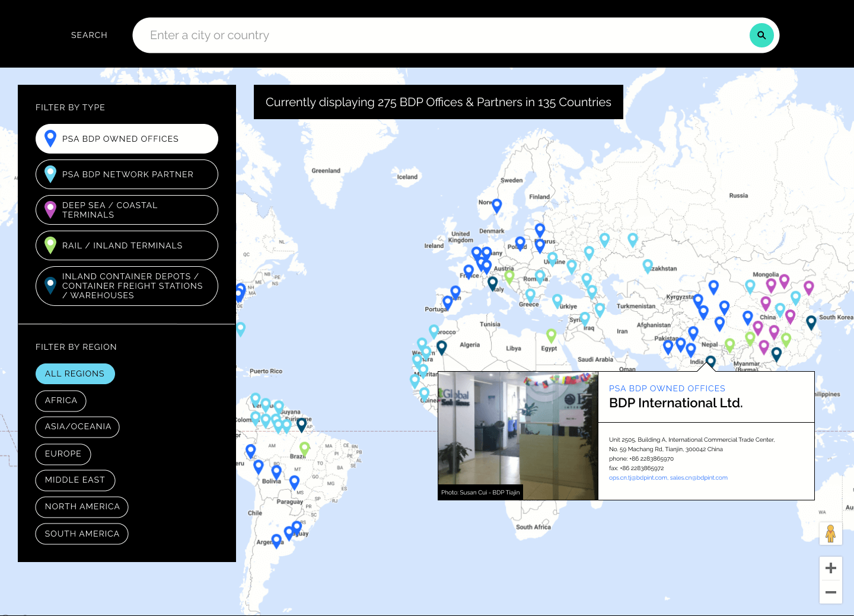The height and width of the screenshot is (616, 854).
Task: Click the map zoom in plus button
Action: pyautogui.click(x=830, y=568)
